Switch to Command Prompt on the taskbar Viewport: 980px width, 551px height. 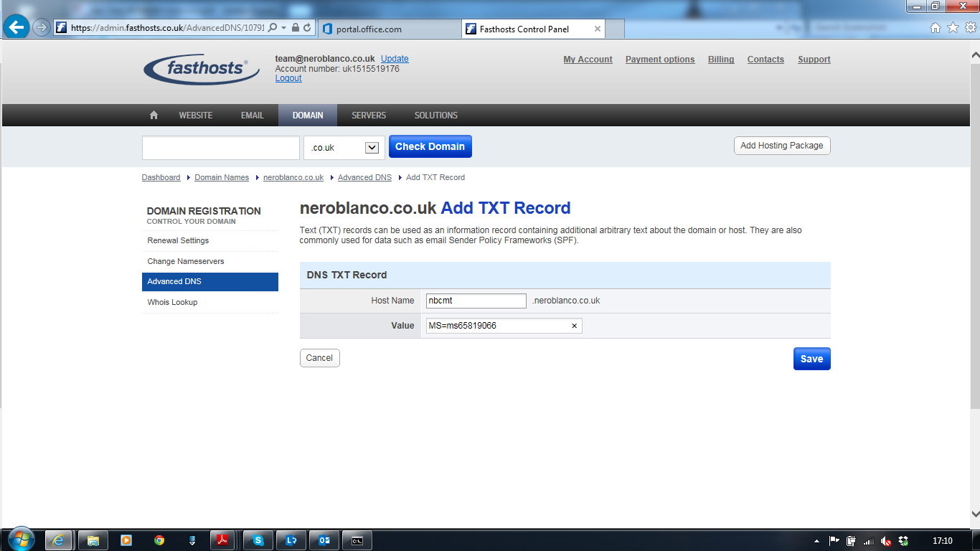click(x=357, y=540)
